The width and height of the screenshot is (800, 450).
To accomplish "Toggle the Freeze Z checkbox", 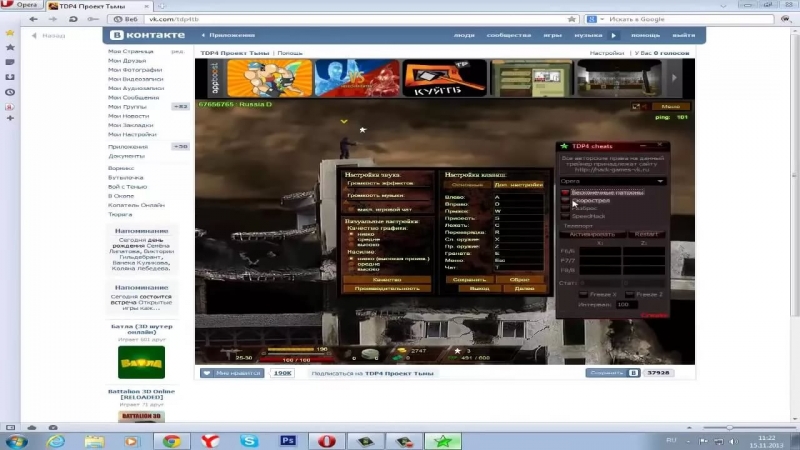I will coord(629,295).
